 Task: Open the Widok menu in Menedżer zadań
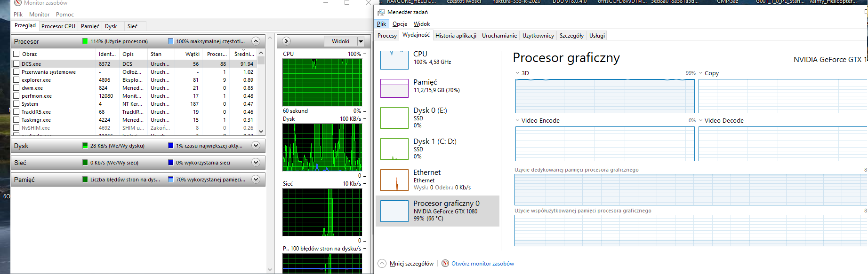point(421,24)
